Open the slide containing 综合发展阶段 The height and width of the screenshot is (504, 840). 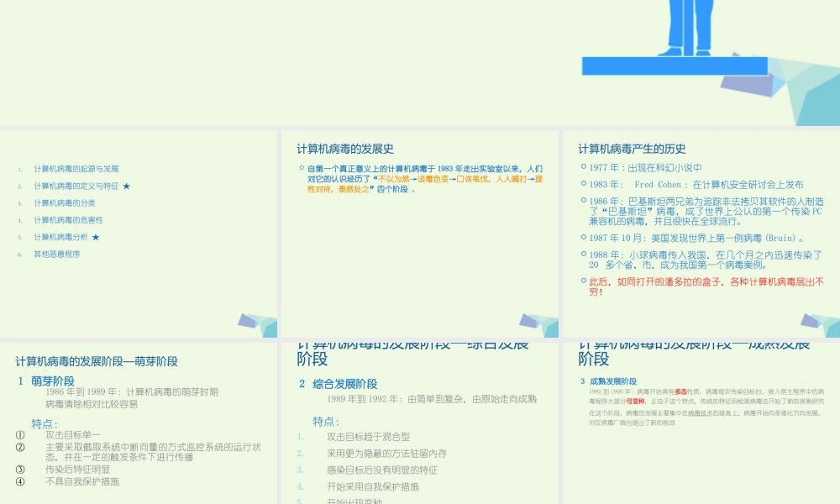(419, 423)
